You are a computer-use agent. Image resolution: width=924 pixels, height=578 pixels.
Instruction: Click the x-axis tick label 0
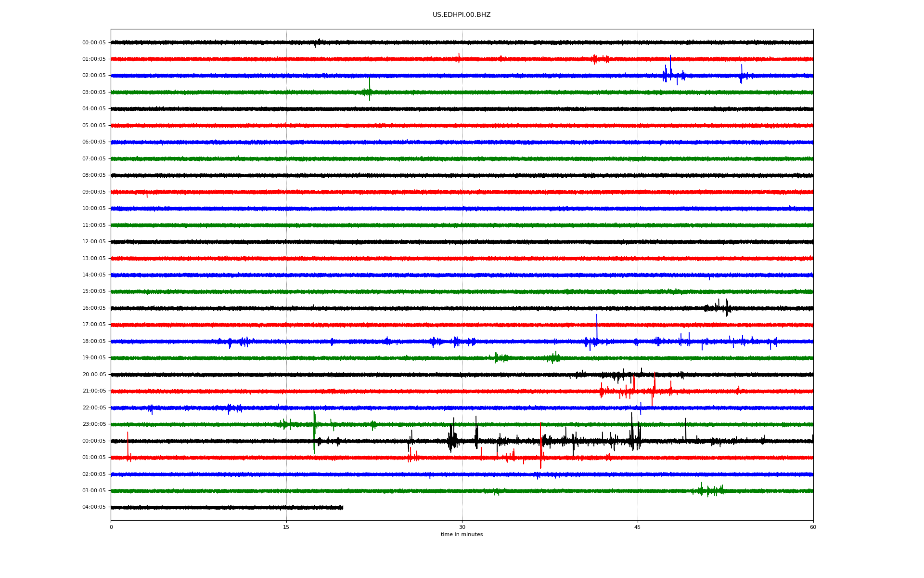pyautogui.click(x=111, y=527)
